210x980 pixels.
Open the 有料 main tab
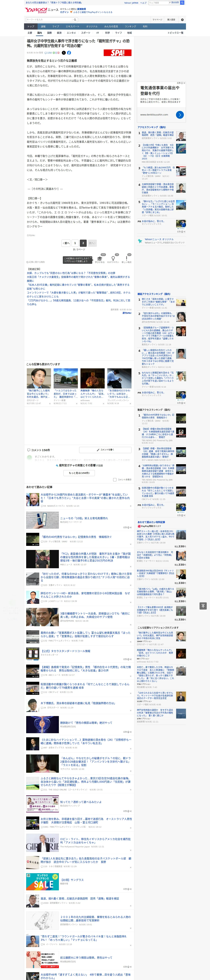(145, 27)
